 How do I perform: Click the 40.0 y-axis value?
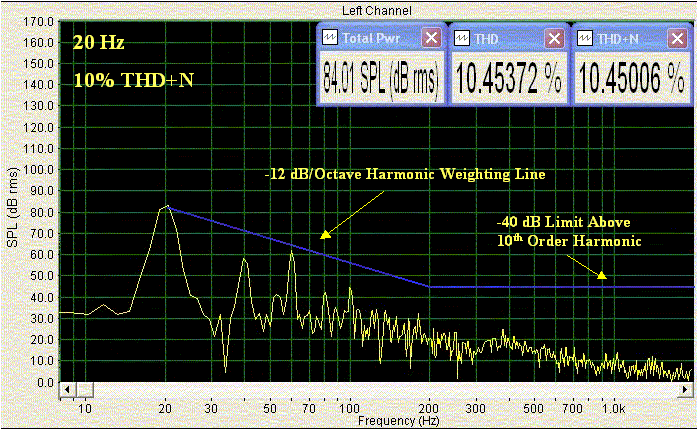43,297
